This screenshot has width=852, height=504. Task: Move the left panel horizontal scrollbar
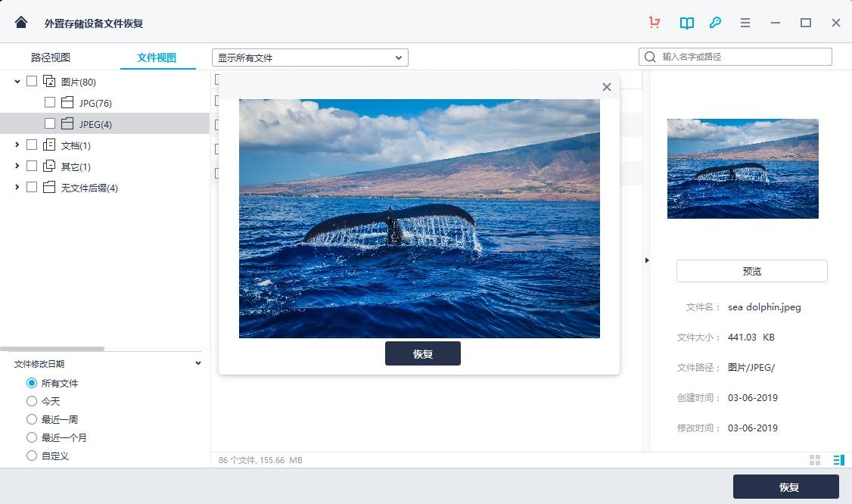point(52,349)
